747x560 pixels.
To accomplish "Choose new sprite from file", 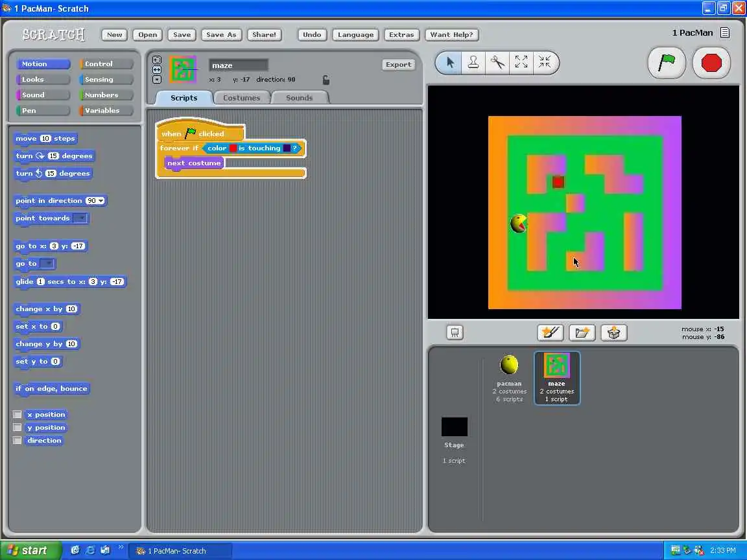I will point(582,332).
